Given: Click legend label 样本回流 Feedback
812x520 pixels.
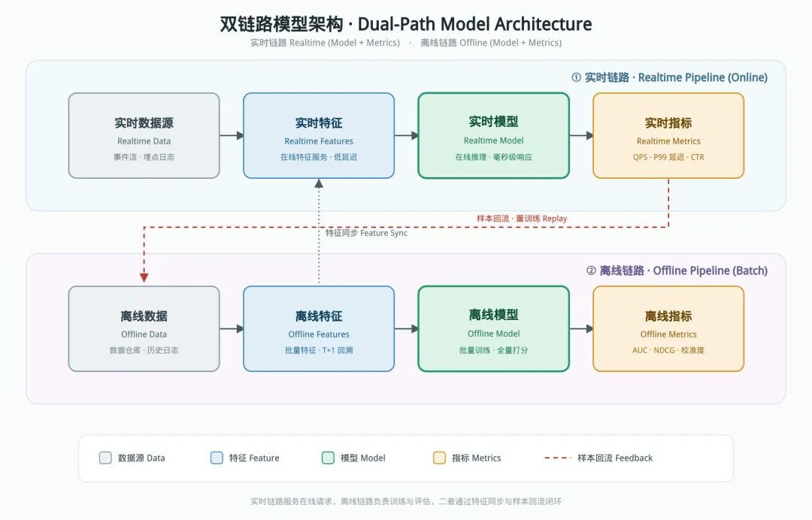Looking at the screenshot, I should click(615, 458).
